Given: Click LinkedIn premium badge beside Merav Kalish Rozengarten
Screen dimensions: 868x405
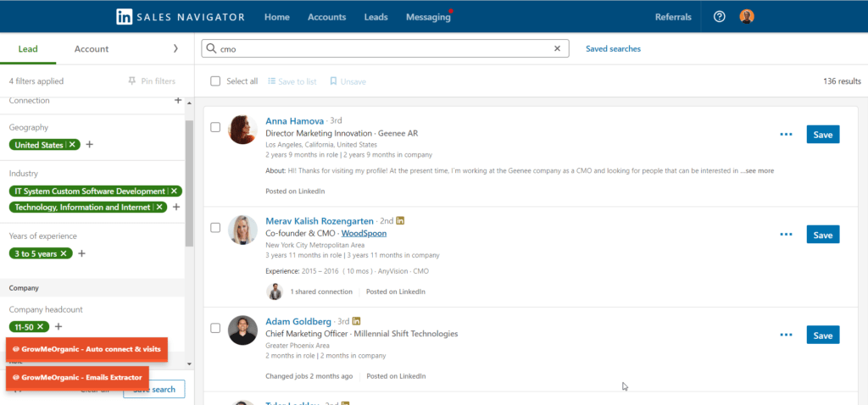Looking at the screenshot, I should [400, 221].
